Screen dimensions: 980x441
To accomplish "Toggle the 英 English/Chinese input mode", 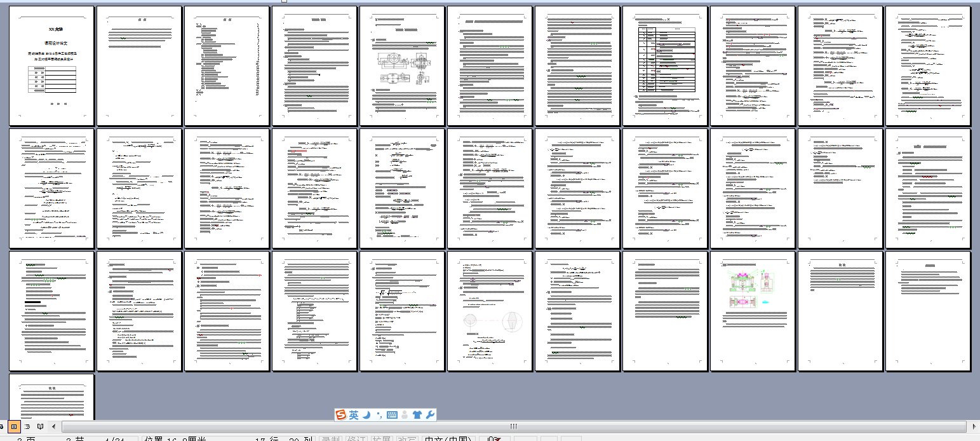I will [354, 415].
